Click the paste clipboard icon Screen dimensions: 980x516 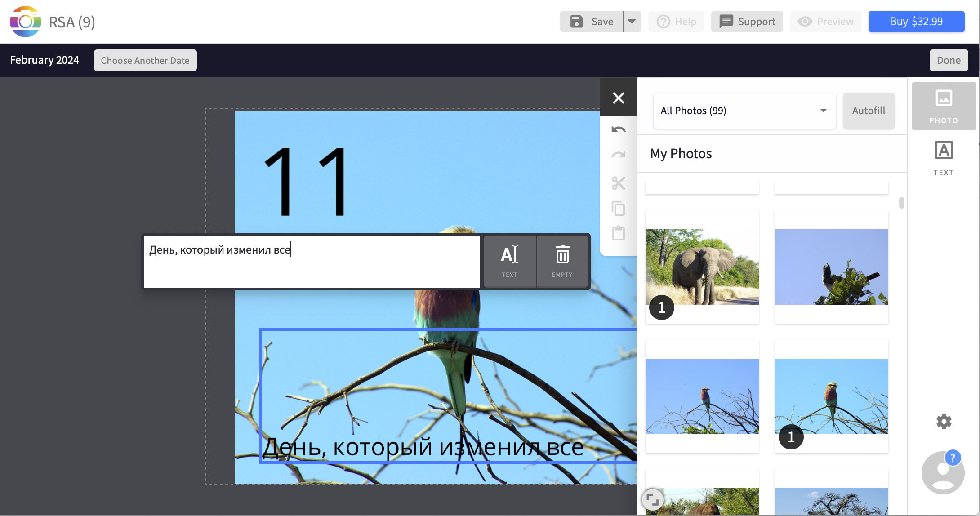coord(619,233)
